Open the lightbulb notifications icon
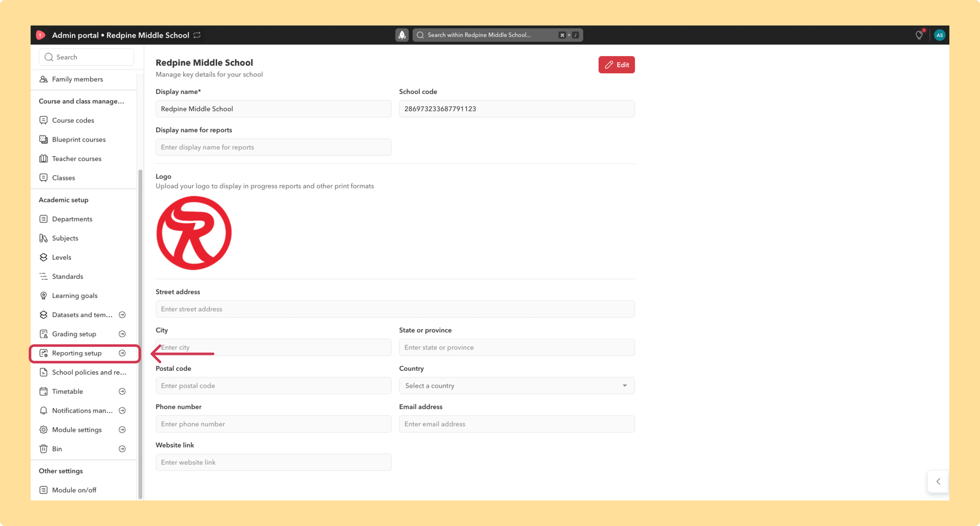Viewport: 980px width, 526px height. [x=919, y=35]
